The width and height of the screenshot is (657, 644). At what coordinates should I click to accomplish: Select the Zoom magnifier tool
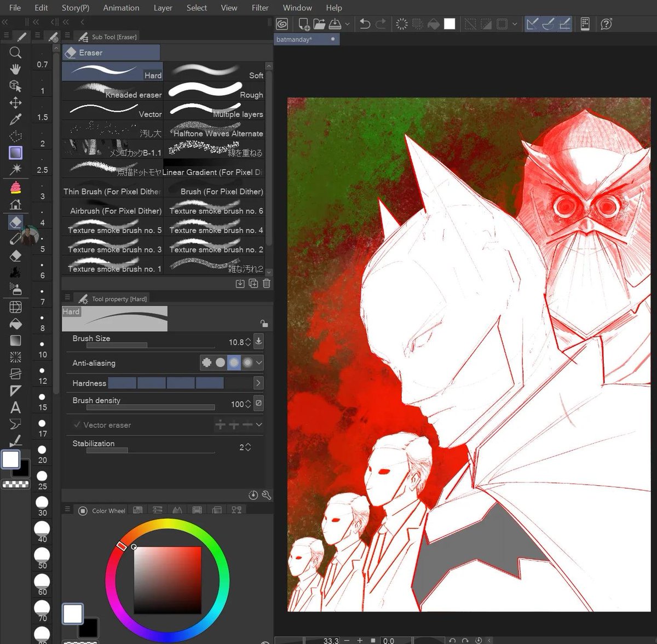(x=15, y=53)
